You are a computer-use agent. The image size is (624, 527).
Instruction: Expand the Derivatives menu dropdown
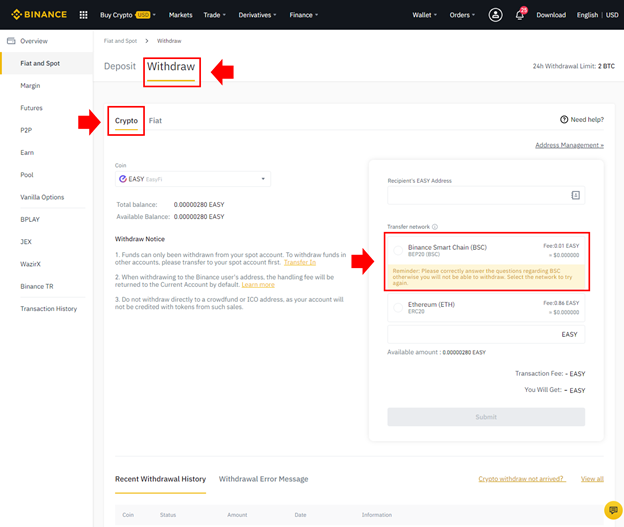tap(257, 15)
